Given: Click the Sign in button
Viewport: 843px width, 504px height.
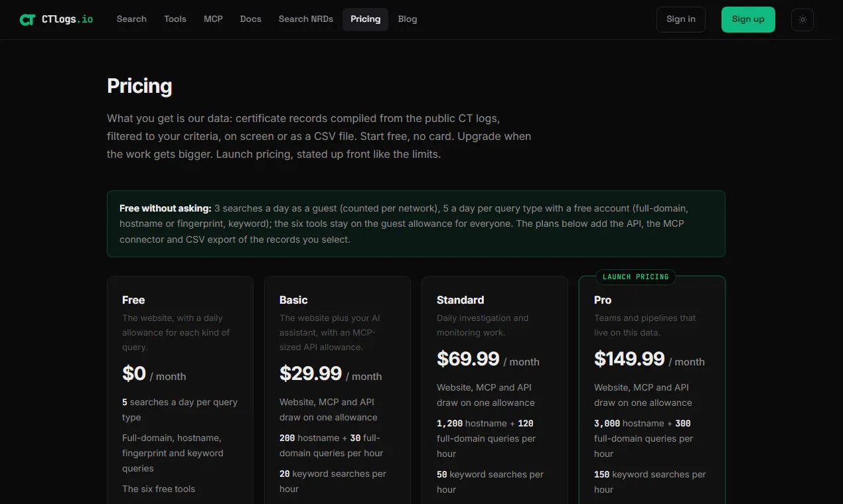Looking at the screenshot, I should [681, 19].
